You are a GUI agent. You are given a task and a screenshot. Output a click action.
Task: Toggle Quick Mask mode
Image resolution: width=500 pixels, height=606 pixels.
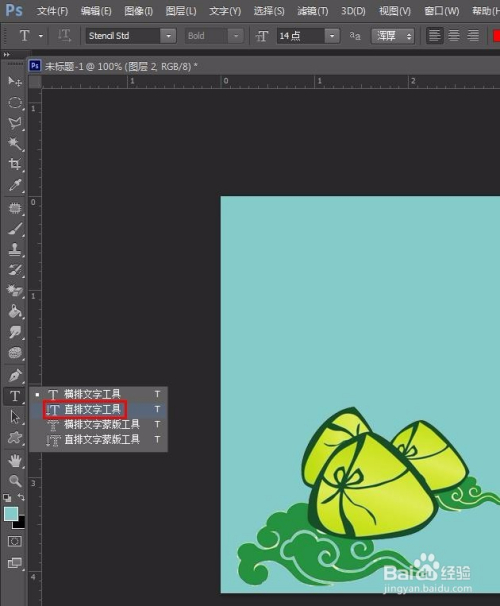pos(15,541)
